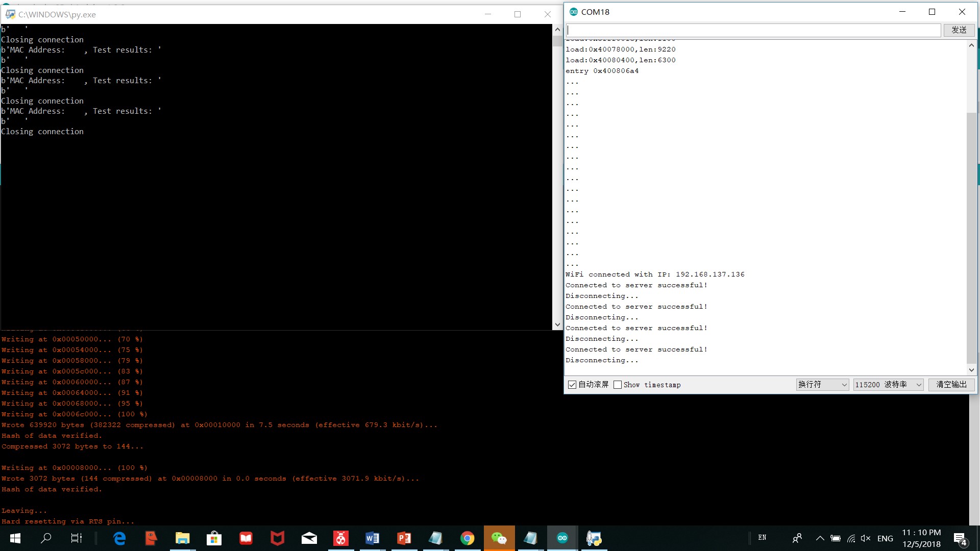Open the 115200 baud rate dropdown
This screenshot has height=551, width=980.
tap(888, 385)
